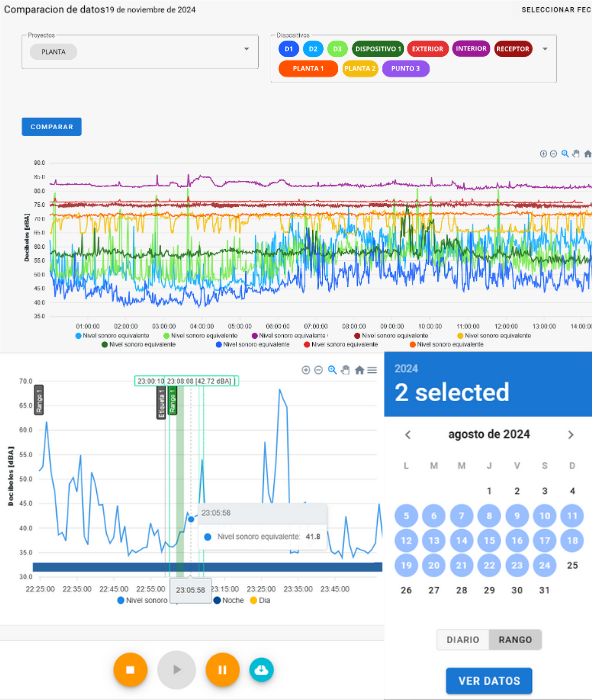Toggle light green series in upper chart legend
Viewport: 592px width, 700px height.
point(201,336)
